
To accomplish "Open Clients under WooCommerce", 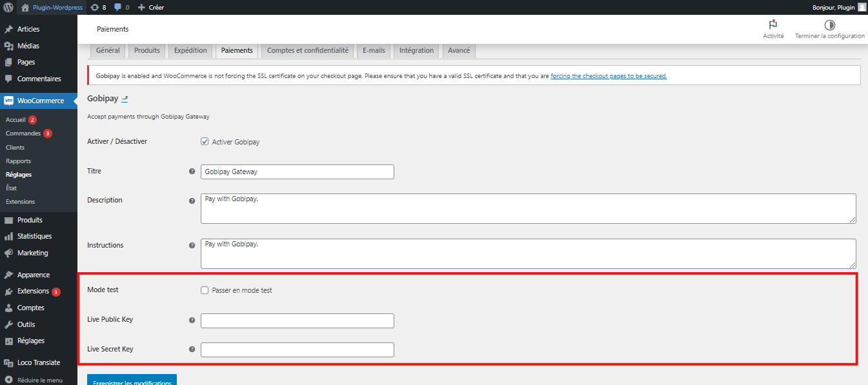I will (15, 148).
